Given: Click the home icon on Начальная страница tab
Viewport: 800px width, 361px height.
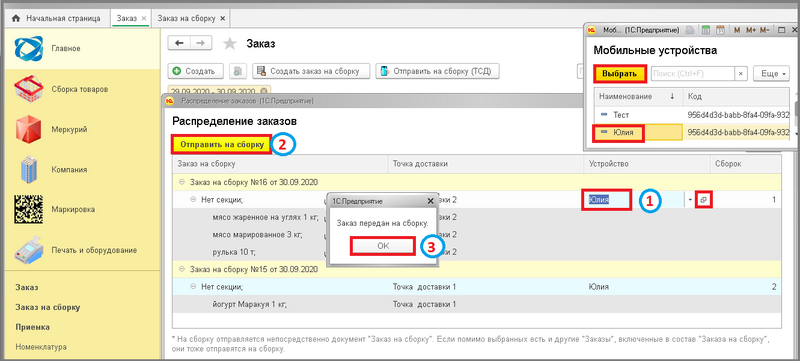Looking at the screenshot, I should tap(16, 18).
